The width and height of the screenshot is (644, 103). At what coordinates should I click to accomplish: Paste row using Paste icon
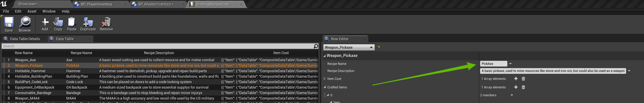(72, 24)
